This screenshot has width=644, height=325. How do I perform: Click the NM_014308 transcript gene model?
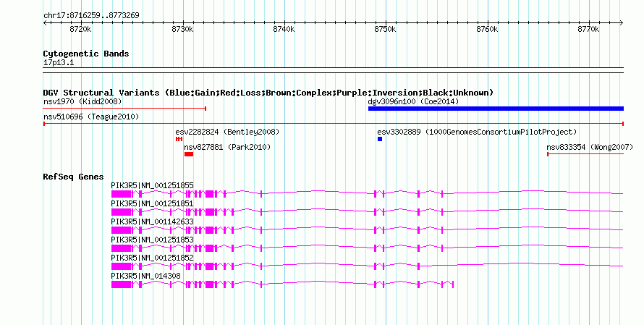click(x=282, y=284)
